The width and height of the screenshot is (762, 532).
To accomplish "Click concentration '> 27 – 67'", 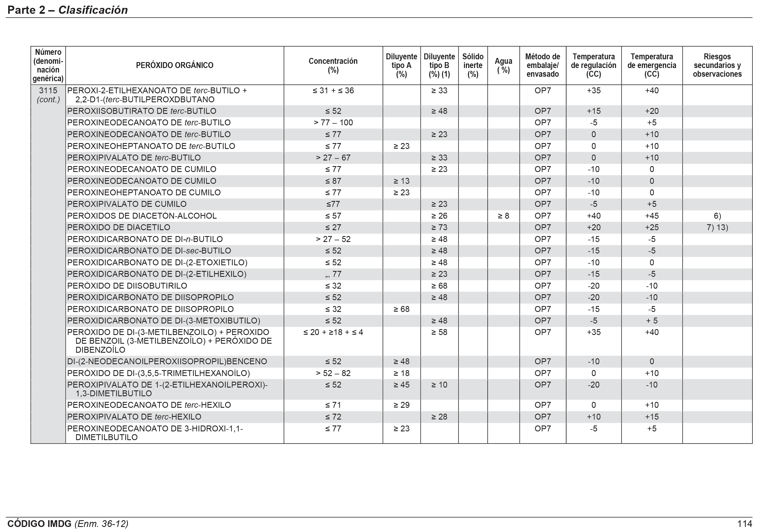I will [333, 158].
